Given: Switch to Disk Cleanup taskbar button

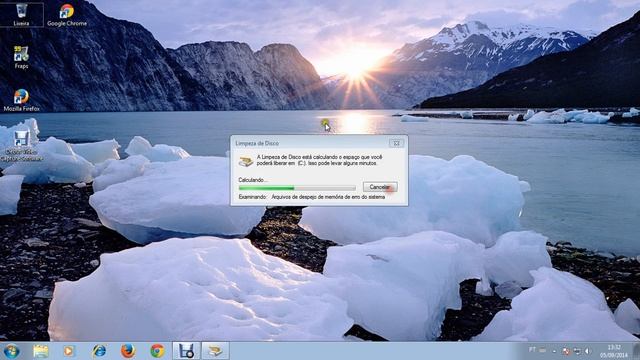Looking at the screenshot, I should 215,351.
